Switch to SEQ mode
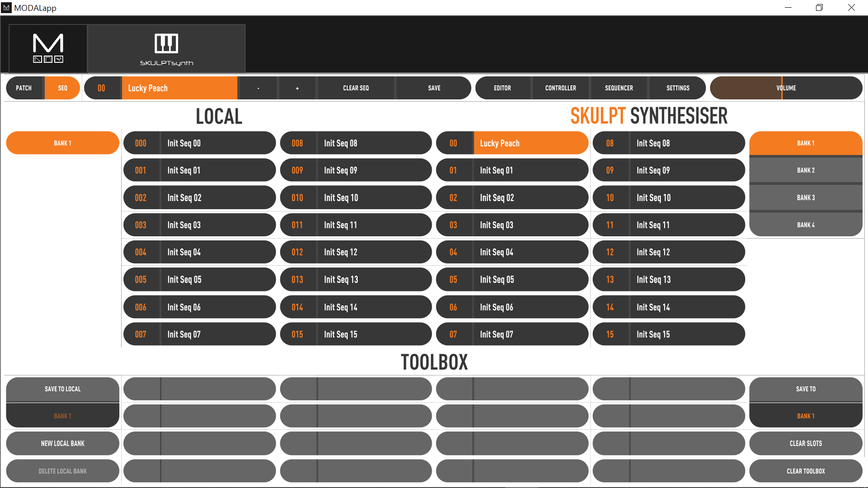This screenshot has height=488, width=868. click(x=62, y=88)
